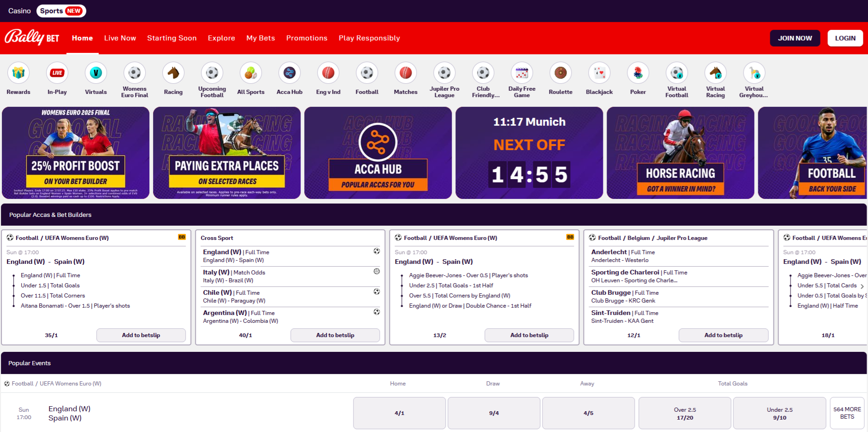Open Football / UEFA Womens Euro (W) events link
This screenshot has height=432, width=868.
[56, 384]
